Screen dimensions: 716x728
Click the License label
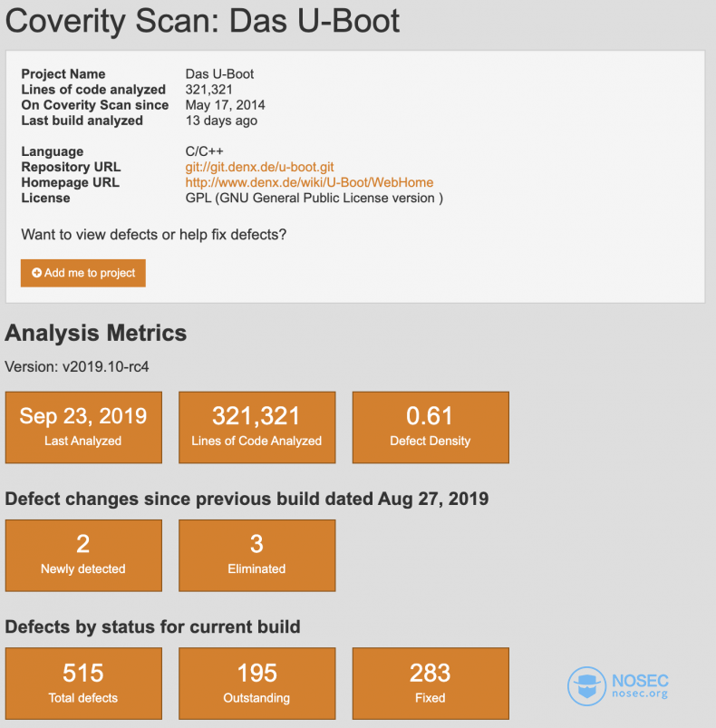(x=45, y=199)
